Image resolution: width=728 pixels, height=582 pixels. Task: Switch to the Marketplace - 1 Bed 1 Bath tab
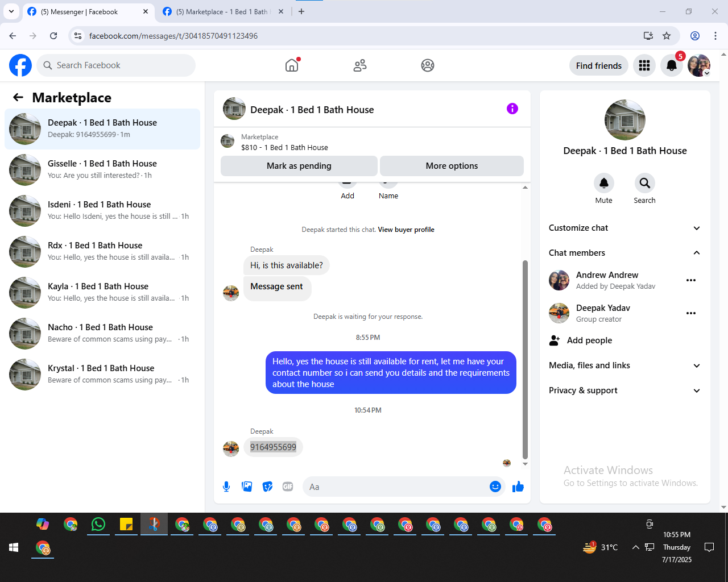tap(224, 11)
